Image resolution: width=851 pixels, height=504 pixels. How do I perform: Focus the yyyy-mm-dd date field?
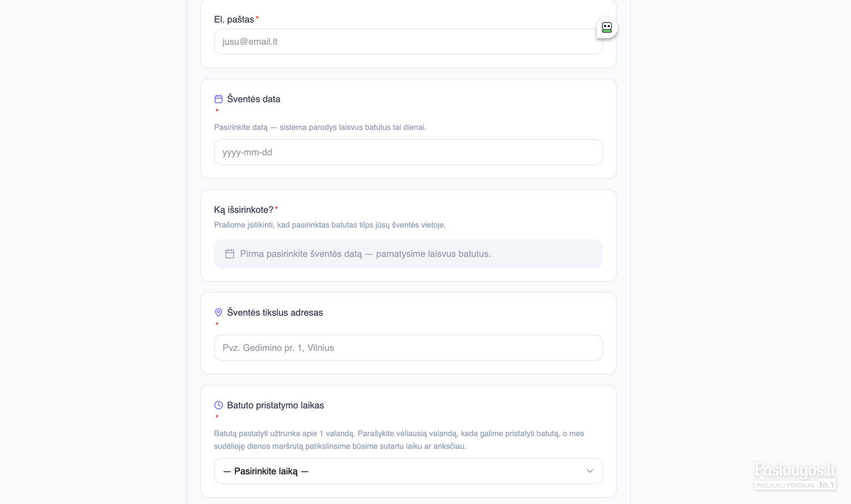[x=408, y=152]
